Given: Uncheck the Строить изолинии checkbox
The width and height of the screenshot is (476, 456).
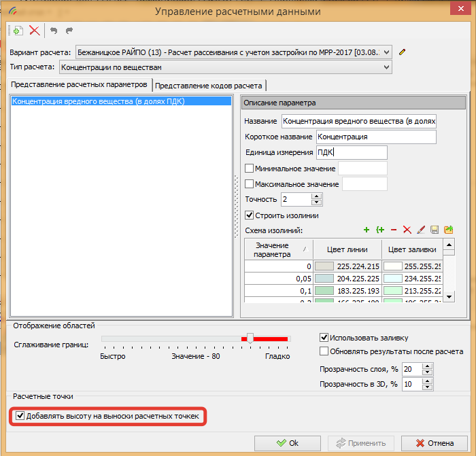Looking at the screenshot, I should pos(250,215).
